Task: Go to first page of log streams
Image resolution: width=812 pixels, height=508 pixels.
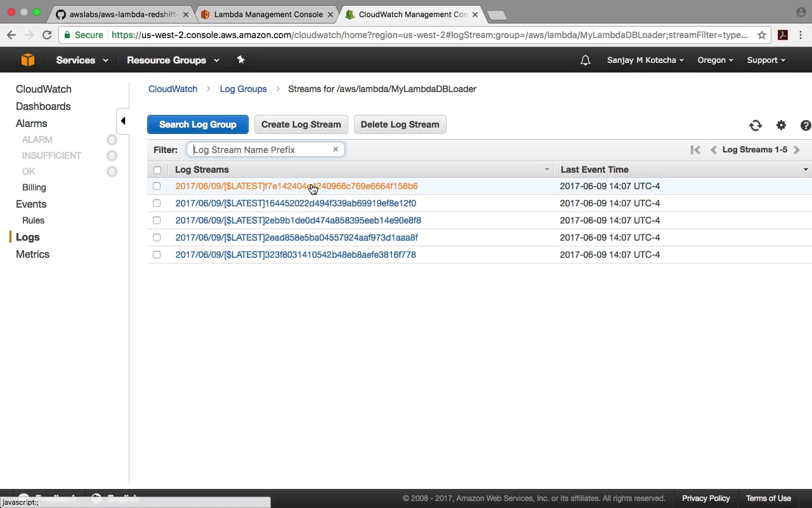Action: tap(695, 150)
